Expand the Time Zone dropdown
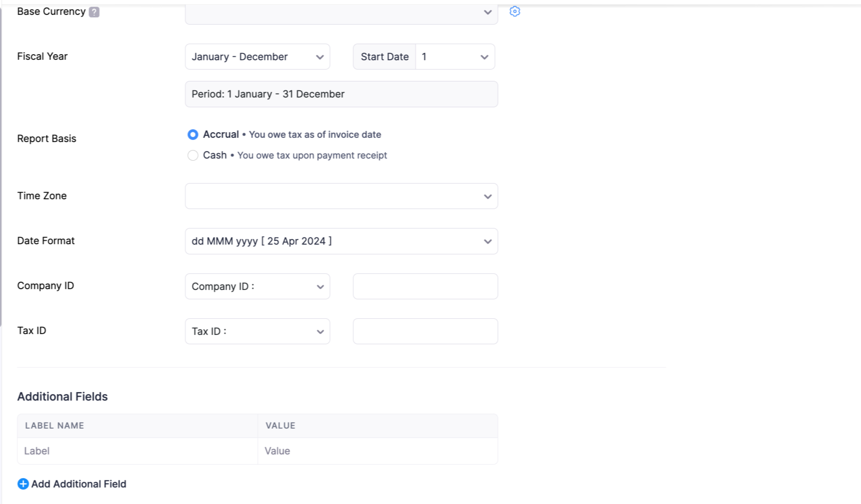The width and height of the screenshot is (861, 504). point(341,196)
